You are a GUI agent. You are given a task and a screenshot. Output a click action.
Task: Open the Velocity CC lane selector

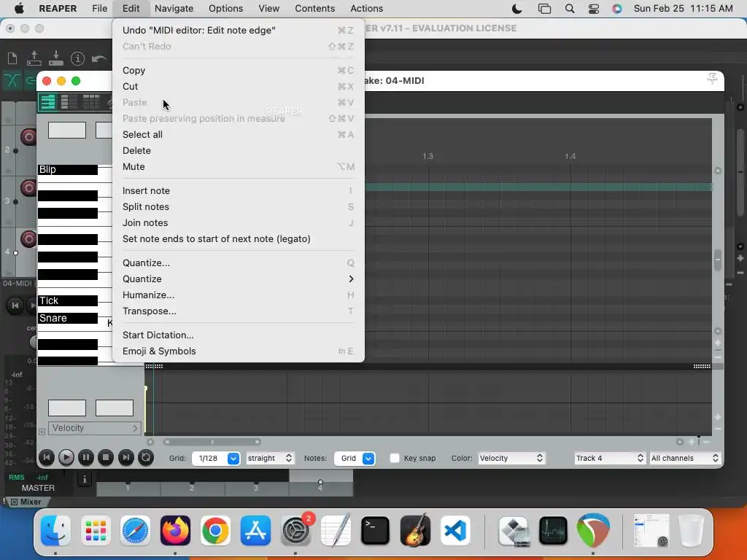[x=94, y=428]
